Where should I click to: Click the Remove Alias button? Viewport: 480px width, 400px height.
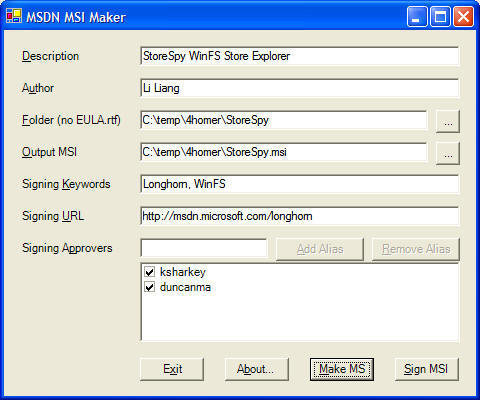point(416,249)
